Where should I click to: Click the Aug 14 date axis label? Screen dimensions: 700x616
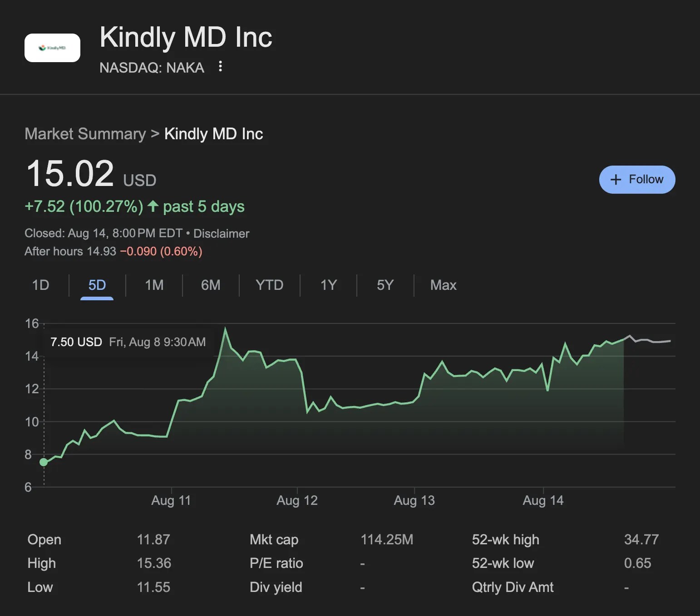click(x=543, y=500)
